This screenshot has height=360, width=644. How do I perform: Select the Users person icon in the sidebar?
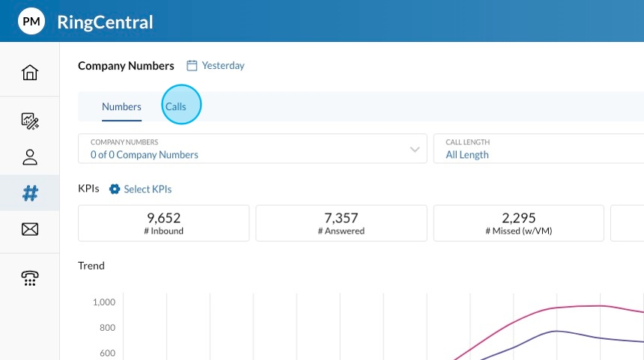(30, 157)
